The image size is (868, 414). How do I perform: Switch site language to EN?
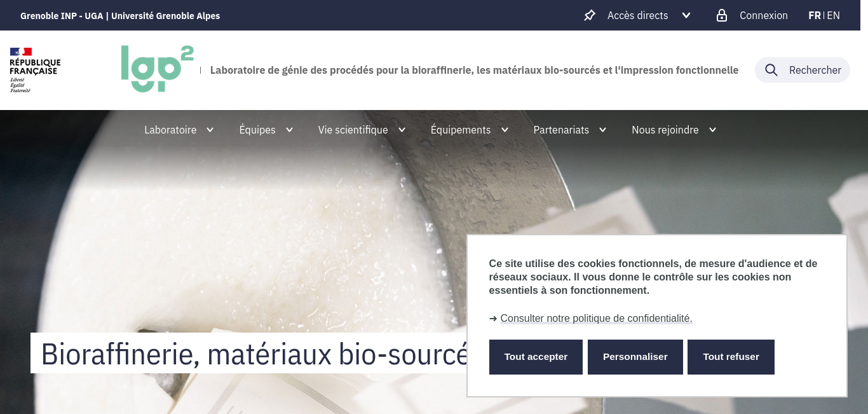tap(833, 15)
